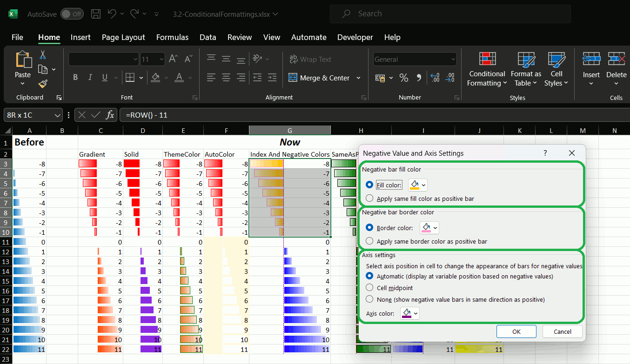Open the Number Format dropdown
Image resolution: width=630 pixels, height=364 pixels.
414,59
